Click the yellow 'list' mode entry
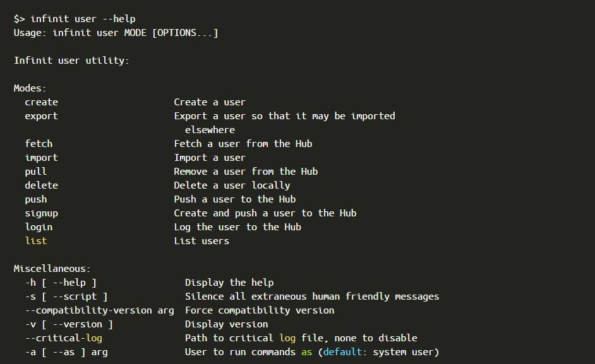 point(36,241)
